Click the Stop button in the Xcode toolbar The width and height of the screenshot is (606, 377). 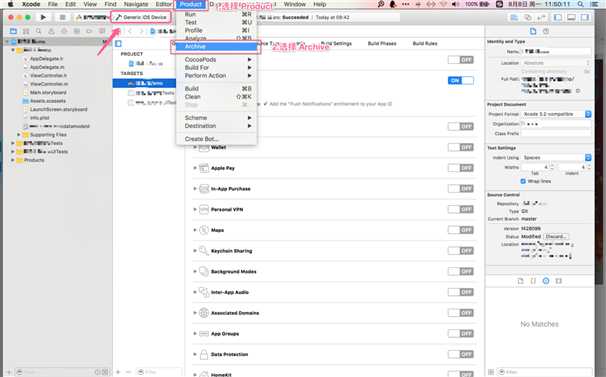62,17
